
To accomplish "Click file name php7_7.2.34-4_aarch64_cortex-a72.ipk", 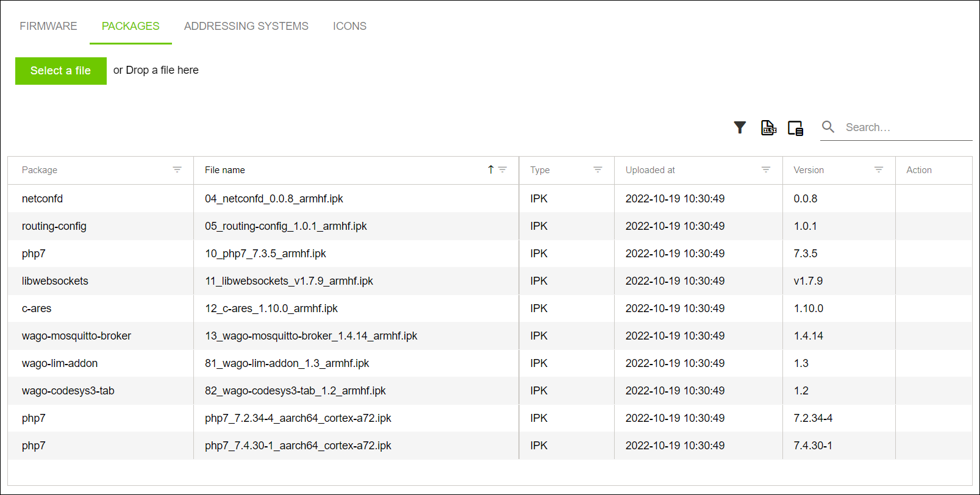I will [298, 418].
